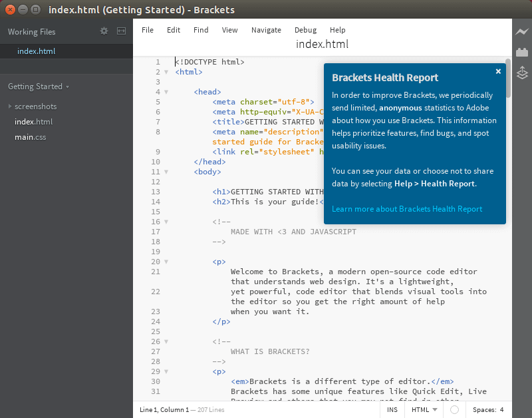Open Working Files gear settings
Viewport: 532px width, 418px height.
pos(104,31)
